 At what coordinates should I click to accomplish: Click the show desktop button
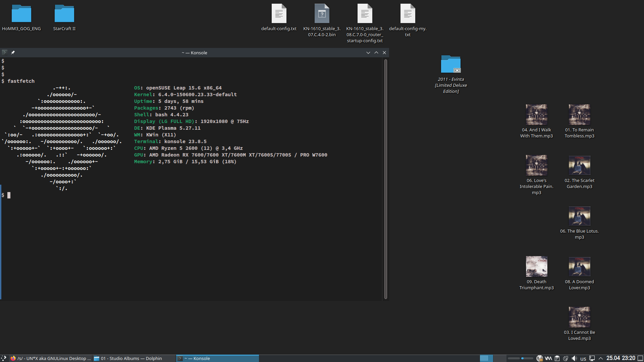[640, 358]
